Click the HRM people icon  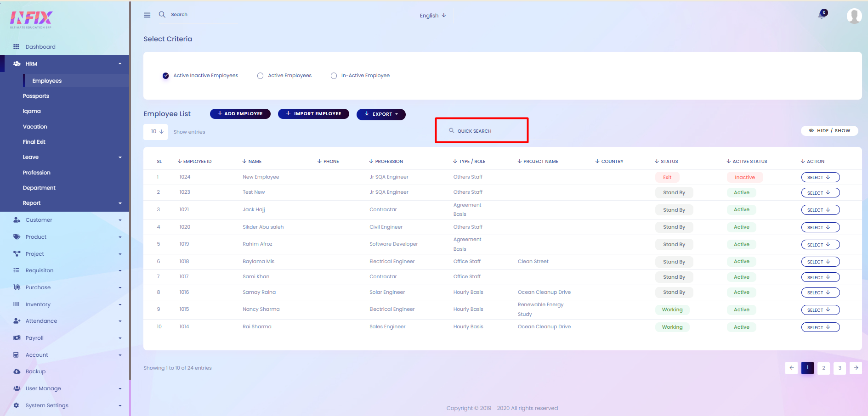17,64
